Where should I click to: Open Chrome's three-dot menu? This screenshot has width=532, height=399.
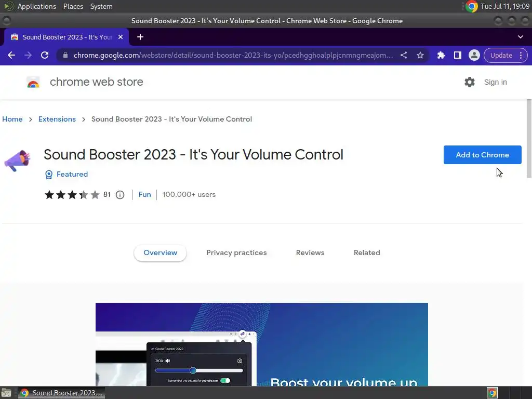(521, 55)
